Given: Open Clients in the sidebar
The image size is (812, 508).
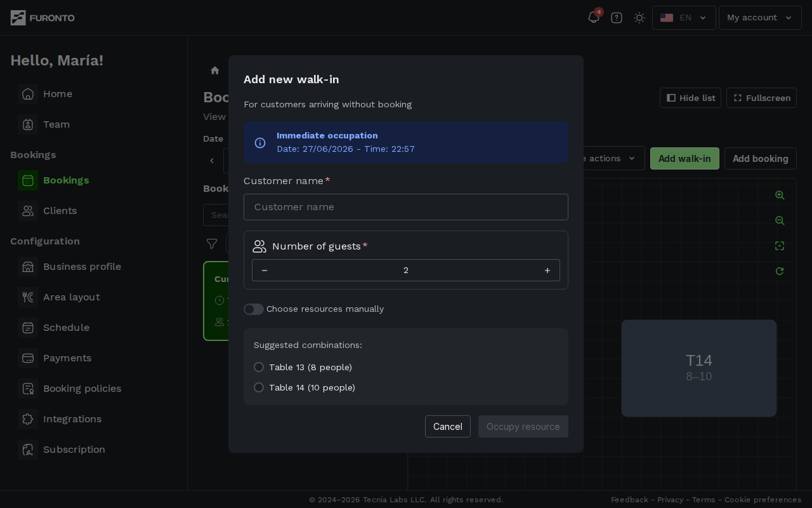Looking at the screenshot, I should coord(60,211).
